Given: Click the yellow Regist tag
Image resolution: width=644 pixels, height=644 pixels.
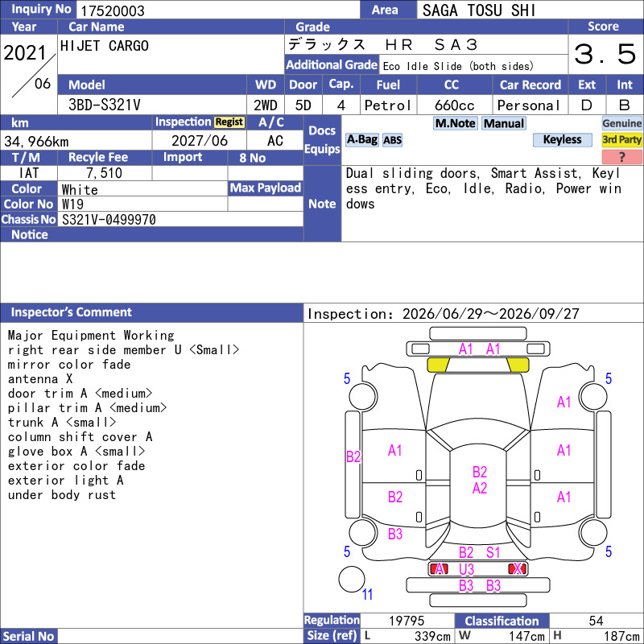Looking at the screenshot, I should [x=229, y=122].
